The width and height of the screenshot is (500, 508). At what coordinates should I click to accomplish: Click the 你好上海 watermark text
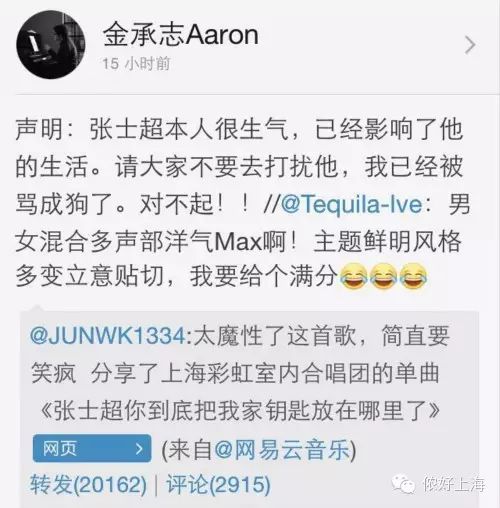454,484
